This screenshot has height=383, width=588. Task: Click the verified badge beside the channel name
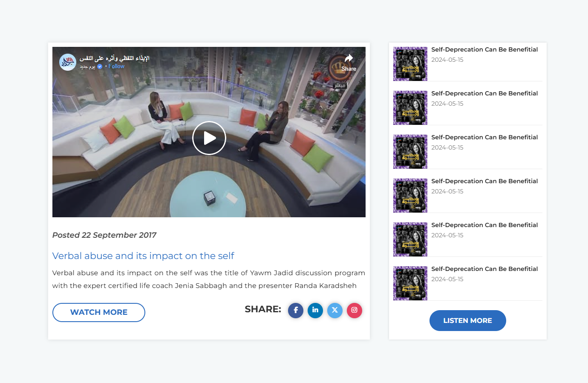(x=100, y=66)
